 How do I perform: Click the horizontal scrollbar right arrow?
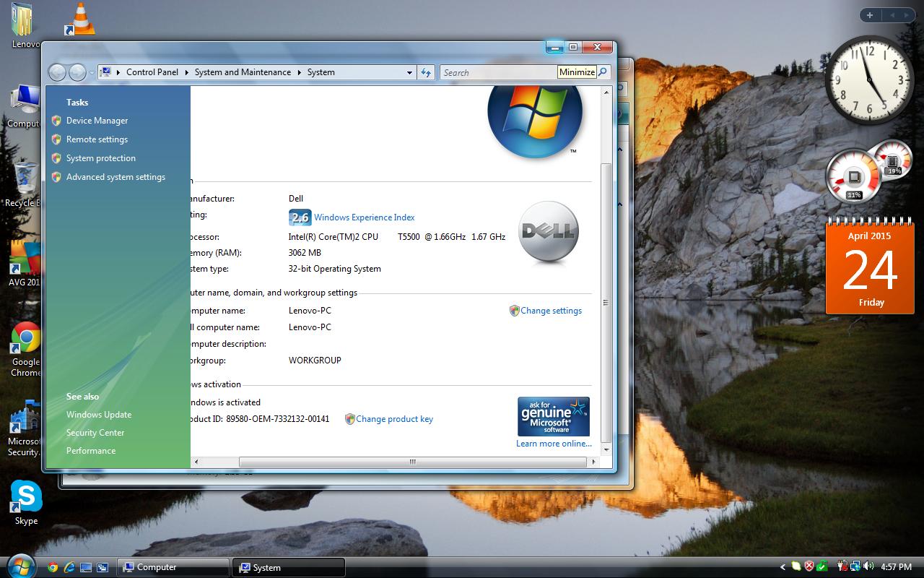pos(594,462)
